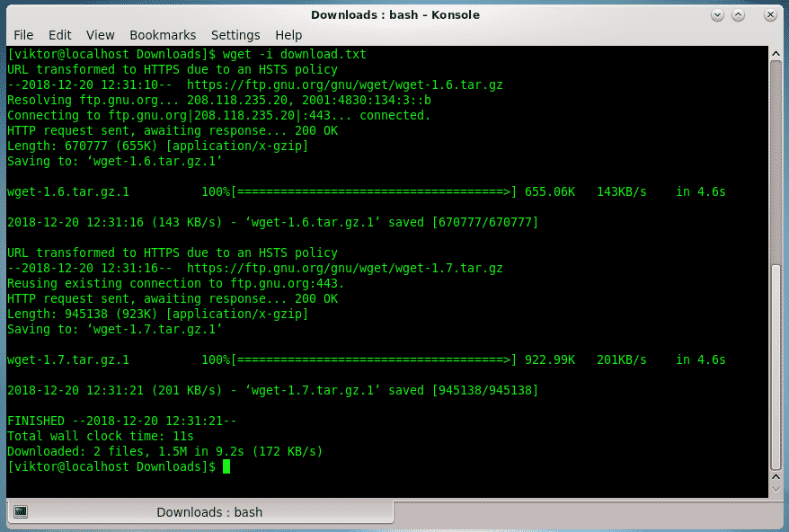Screen dimensions: 789x532
Task: Click the wget-1.6.tar.gz.1 progress bar
Action: 373,191
